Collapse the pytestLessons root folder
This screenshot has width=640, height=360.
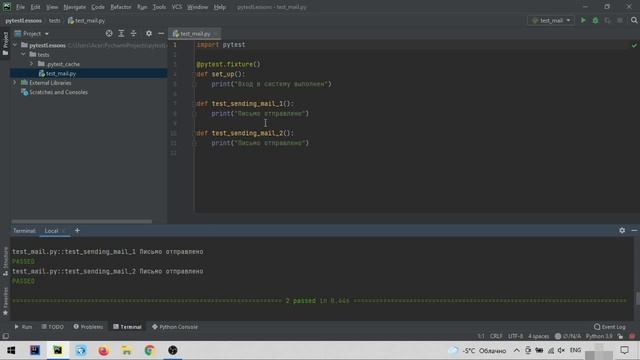tap(15, 45)
